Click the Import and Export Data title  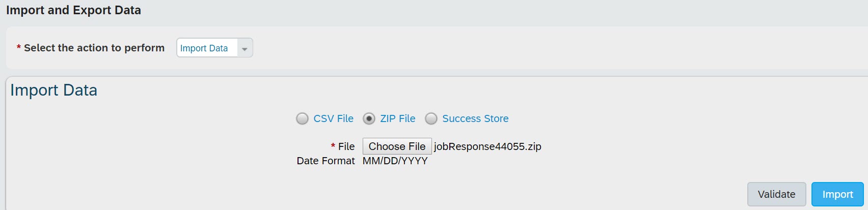click(x=73, y=10)
